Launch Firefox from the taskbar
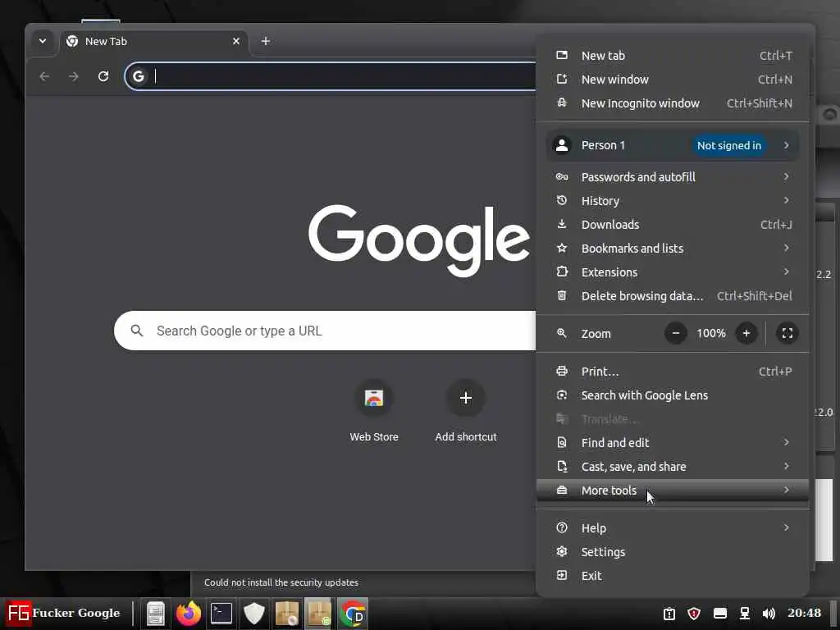 [189, 614]
